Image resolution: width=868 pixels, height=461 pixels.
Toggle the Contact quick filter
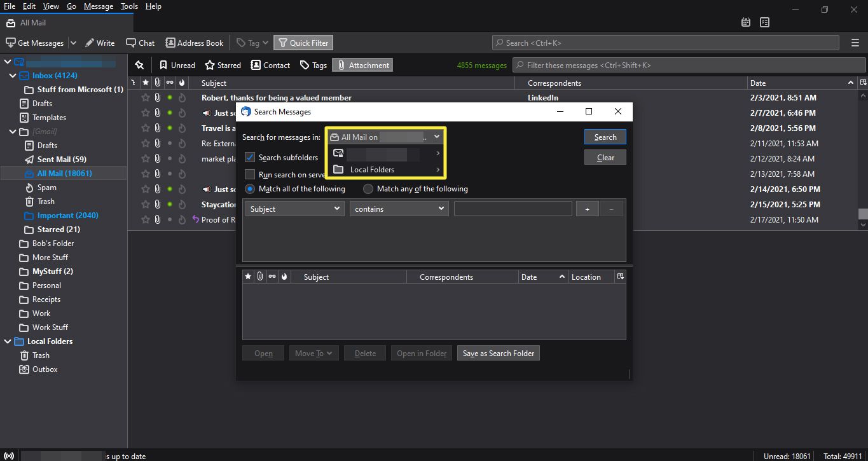[x=270, y=65]
